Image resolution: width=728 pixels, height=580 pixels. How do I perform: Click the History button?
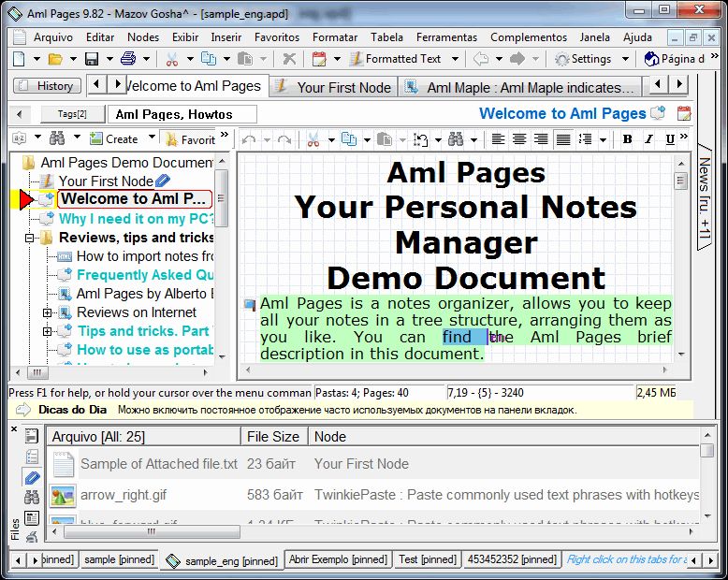48,86
